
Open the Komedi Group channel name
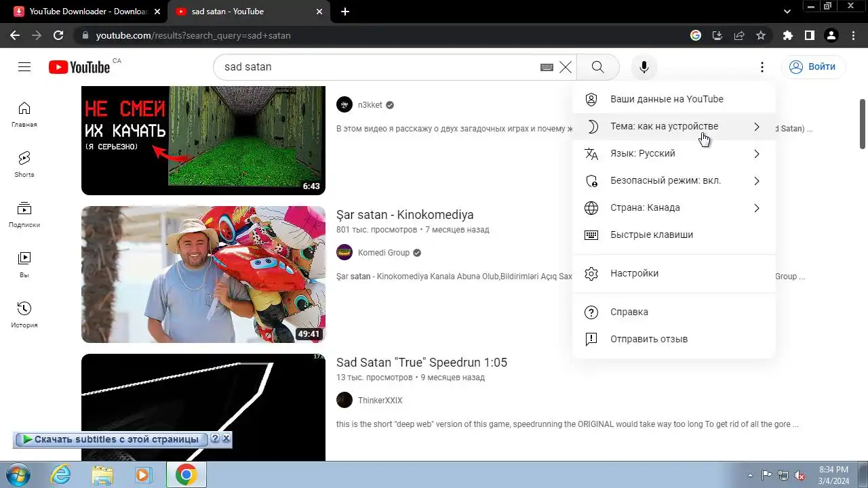click(x=384, y=253)
